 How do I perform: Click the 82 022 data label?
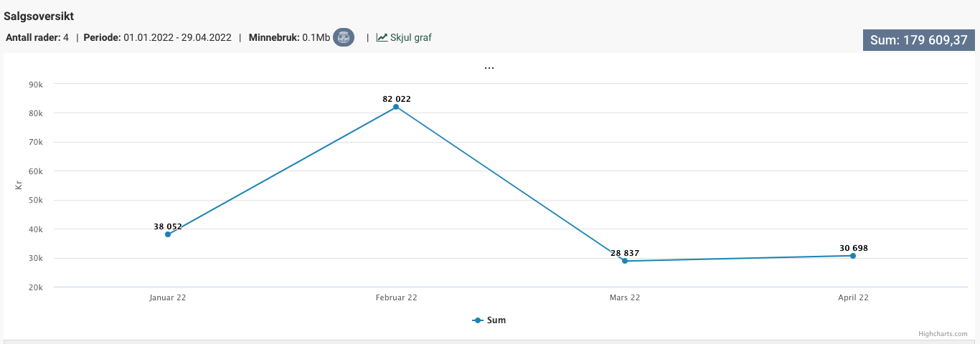(397, 99)
